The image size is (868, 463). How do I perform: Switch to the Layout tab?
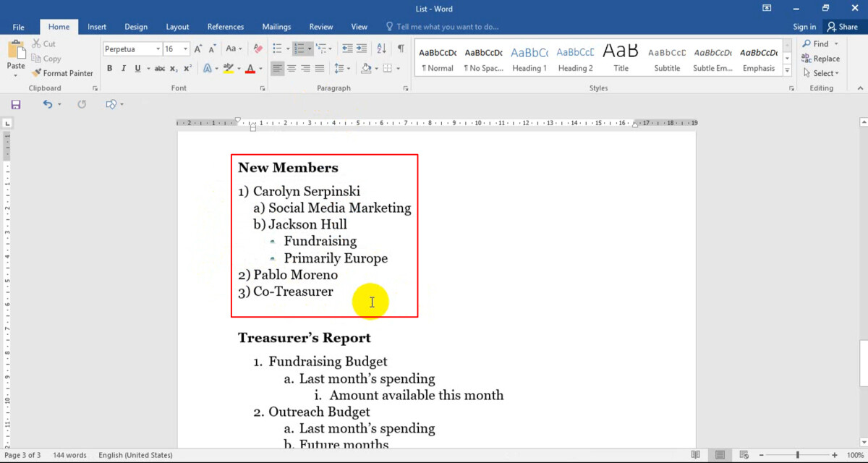177,27
